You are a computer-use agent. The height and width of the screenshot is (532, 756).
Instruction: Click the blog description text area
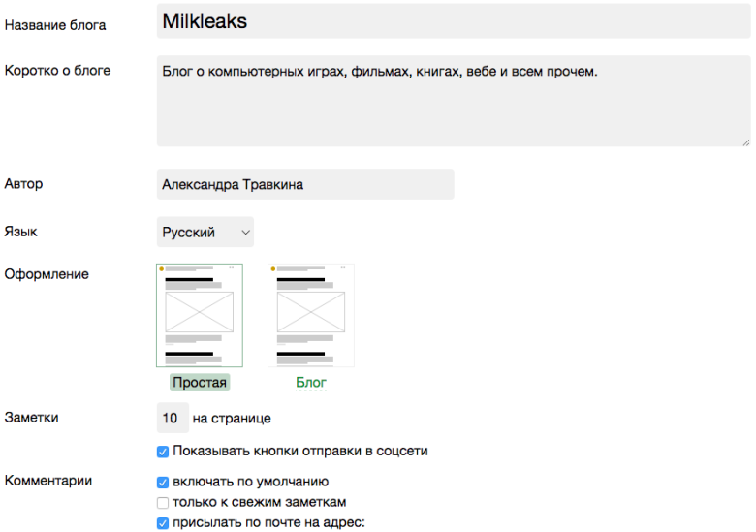tap(454, 101)
